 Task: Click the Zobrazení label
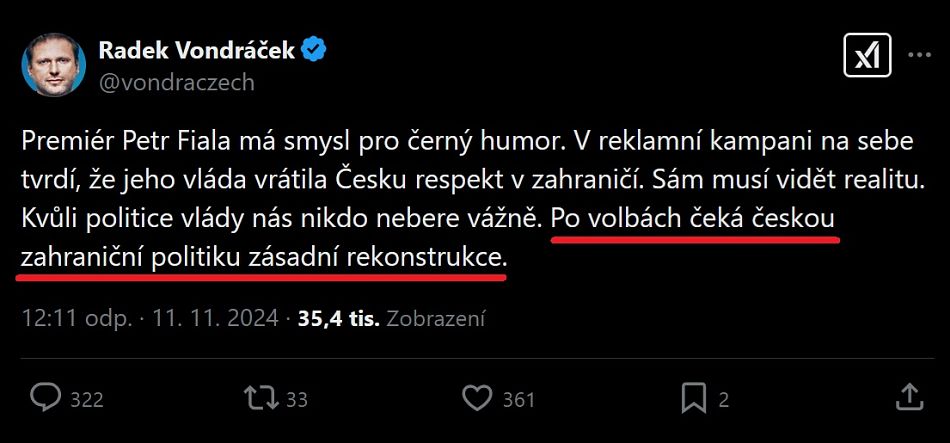436,318
